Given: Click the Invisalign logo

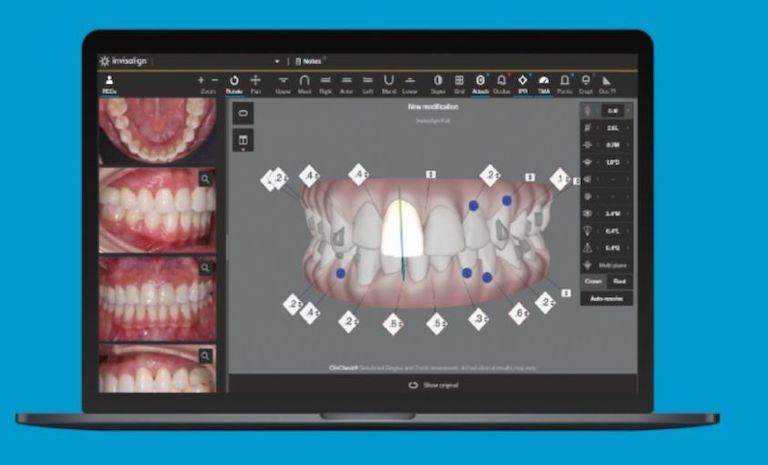Looking at the screenshot, I should 123,61.
